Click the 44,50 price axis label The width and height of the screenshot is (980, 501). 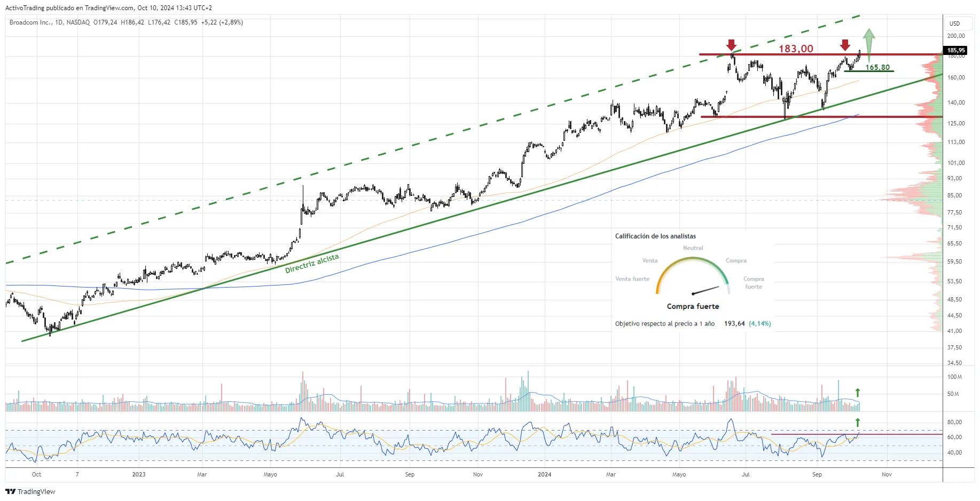(954, 315)
